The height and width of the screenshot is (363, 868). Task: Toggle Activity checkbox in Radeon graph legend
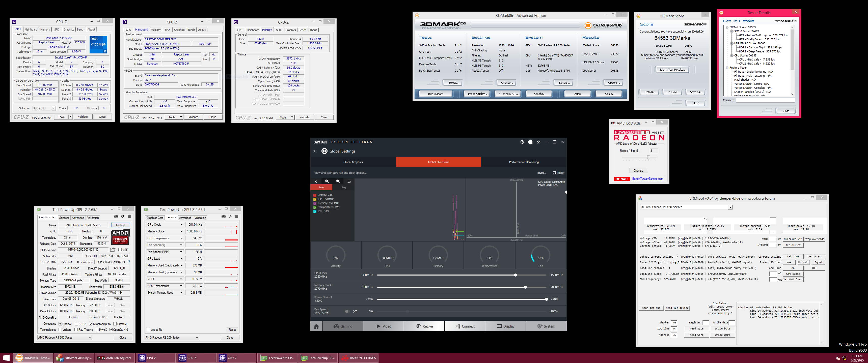click(315, 195)
